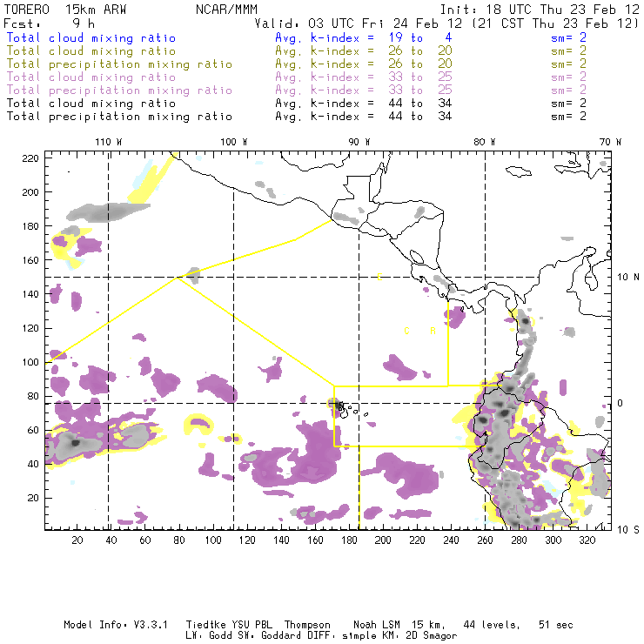This screenshot has width=644, height=644.
Task: Select the "10 N" latitude label
Action: (x=628, y=278)
